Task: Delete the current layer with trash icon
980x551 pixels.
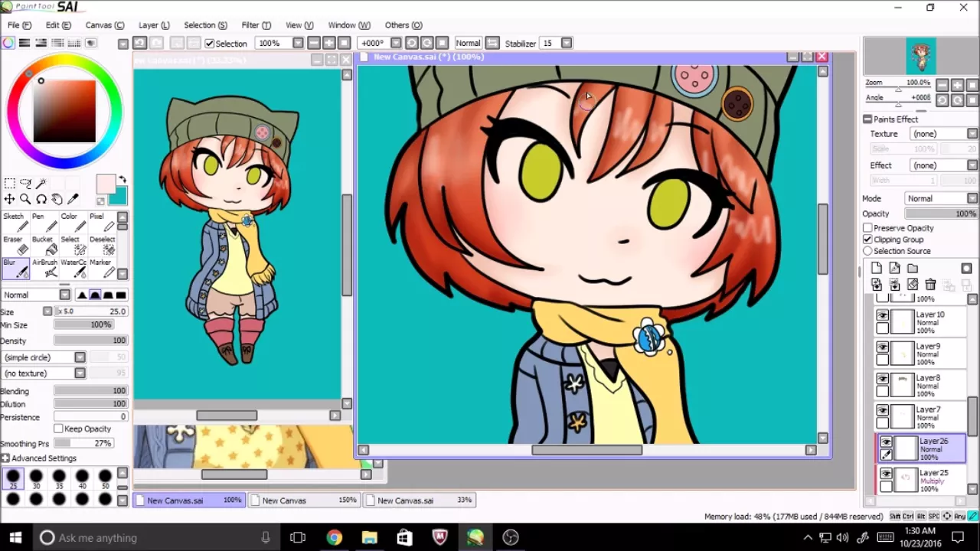Action: (x=930, y=285)
